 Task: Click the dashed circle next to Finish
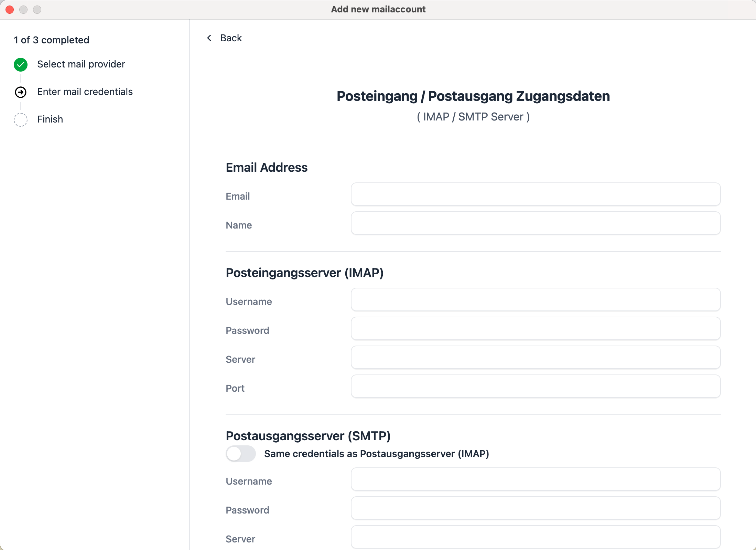[x=20, y=119]
